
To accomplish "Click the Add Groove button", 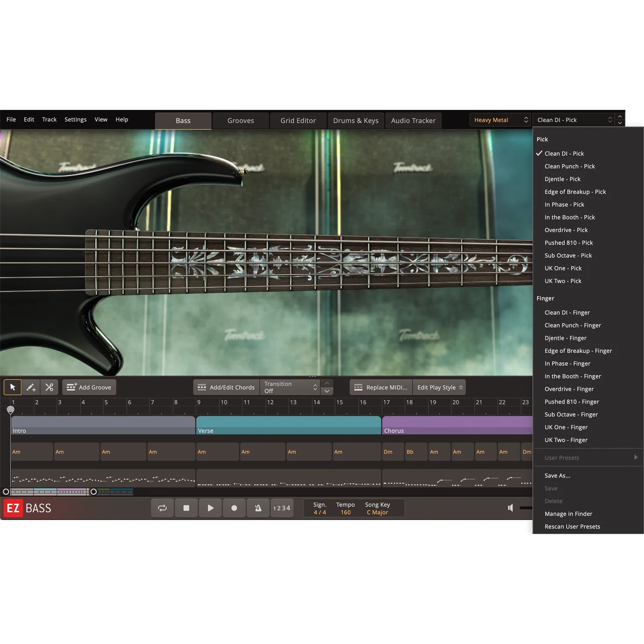I will (x=89, y=387).
